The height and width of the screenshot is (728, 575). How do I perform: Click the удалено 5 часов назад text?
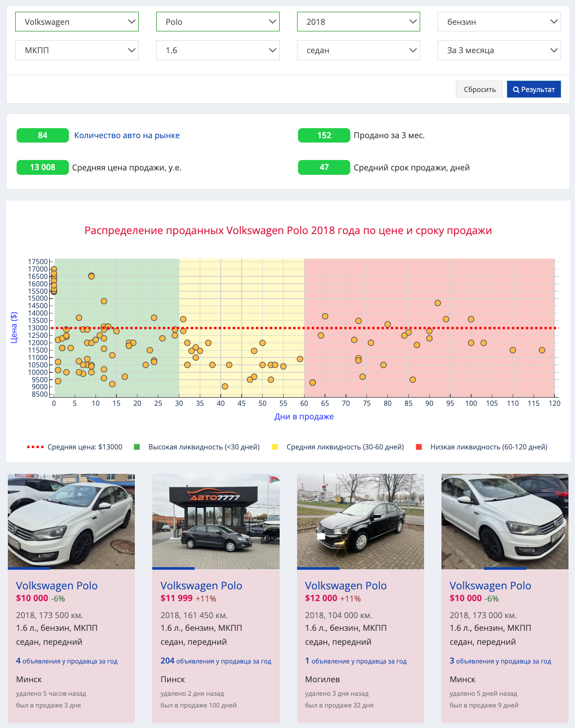(x=51, y=693)
